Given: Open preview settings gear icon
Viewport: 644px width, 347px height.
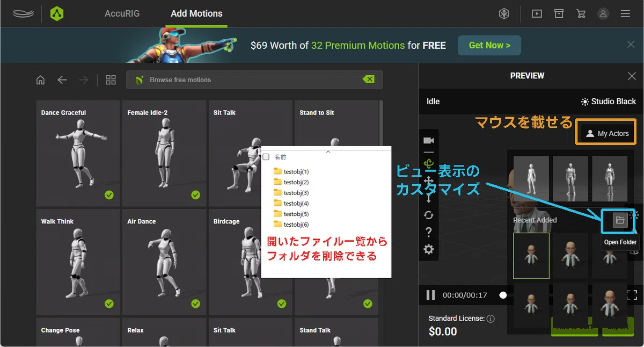Looking at the screenshot, I should tap(428, 249).
